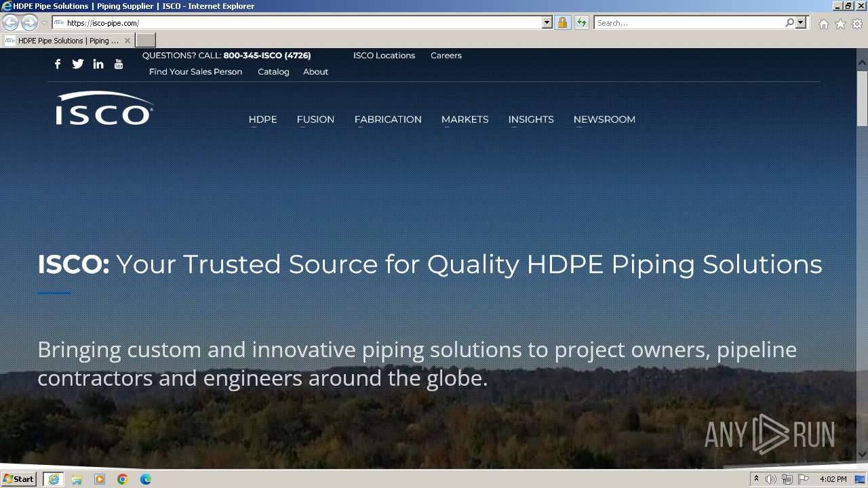This screenshot has height=488, width=868.
Task: Click Find Your Sales Person link
Action: [x=195, y=72]
